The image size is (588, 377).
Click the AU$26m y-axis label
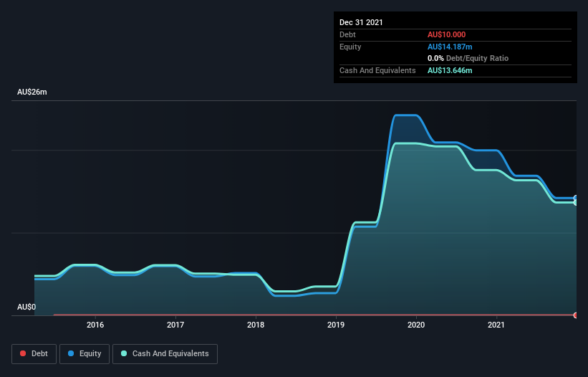point(32,92)
